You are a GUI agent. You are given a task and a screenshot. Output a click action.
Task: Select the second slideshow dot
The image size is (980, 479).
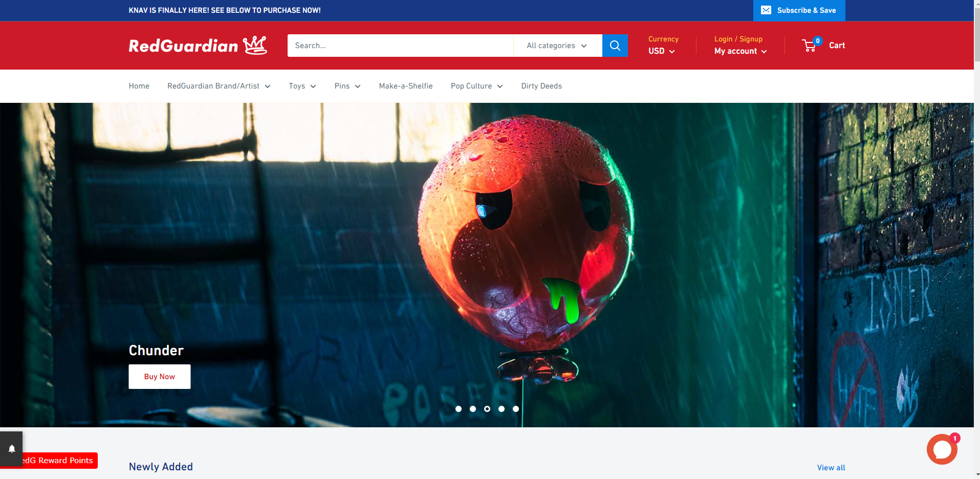coord(473,409)
